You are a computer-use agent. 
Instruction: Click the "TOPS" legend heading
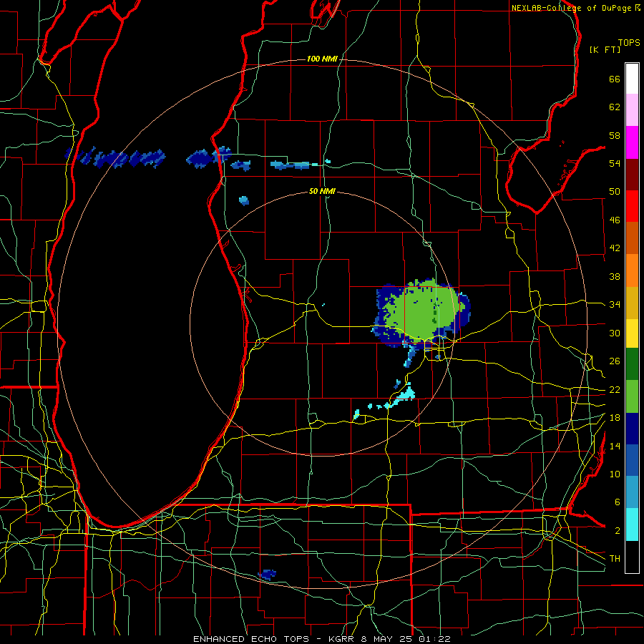click(629, 43)
